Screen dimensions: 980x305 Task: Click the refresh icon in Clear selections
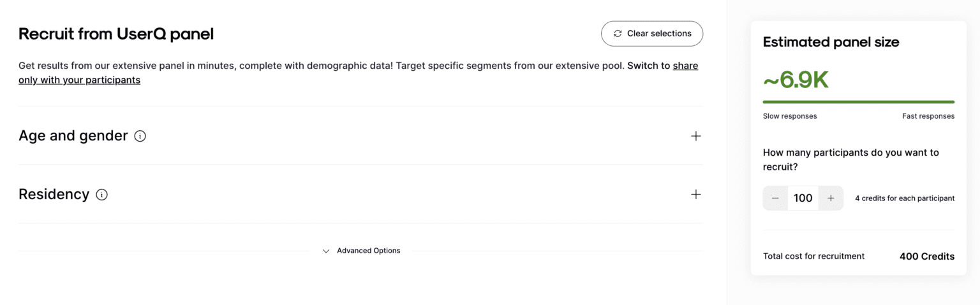pyautogui.click(x=617, y=34)
